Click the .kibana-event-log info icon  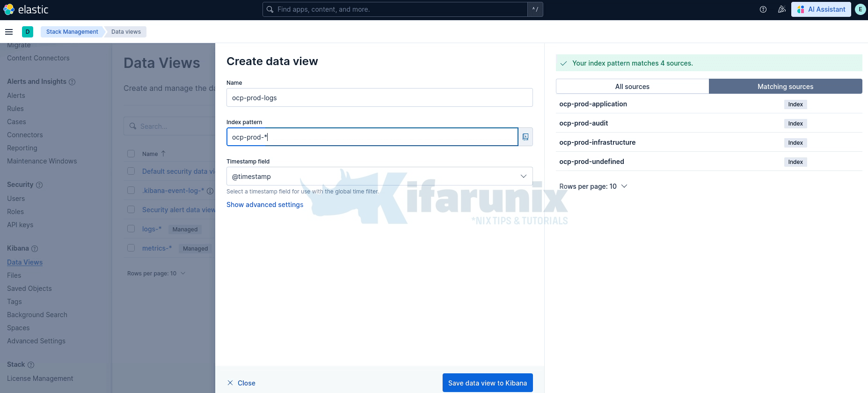point(210,191)
